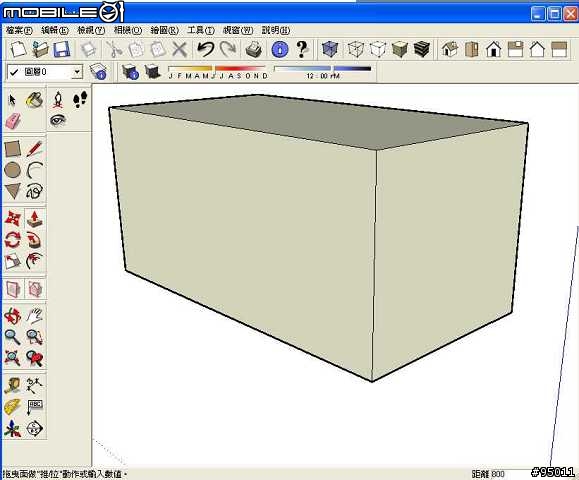Print the model with printer icon
This screenshot has width=579, height=480.
pyautogui.click(x=254, y=49)
